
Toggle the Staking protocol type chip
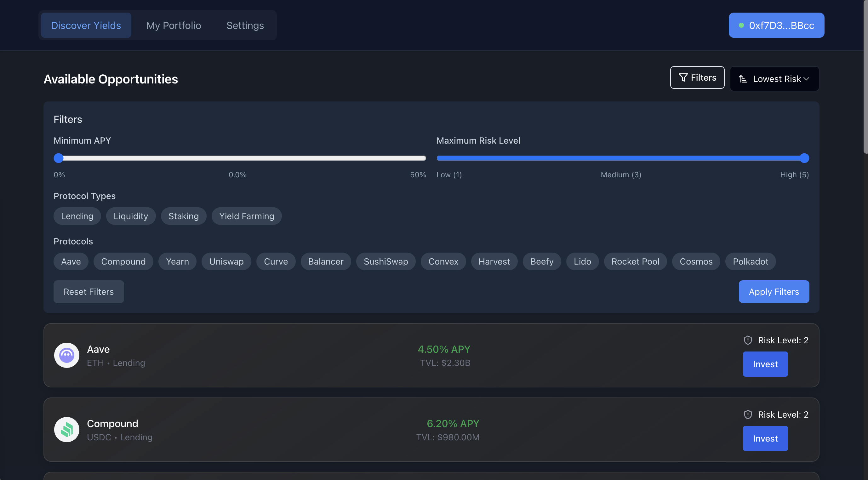(x=184, y=216)
